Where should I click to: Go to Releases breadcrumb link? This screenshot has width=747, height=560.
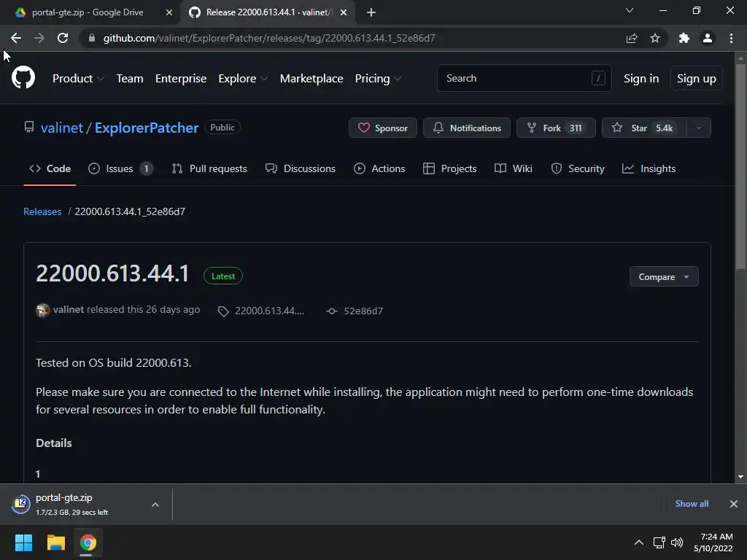(x=42, y=211)
